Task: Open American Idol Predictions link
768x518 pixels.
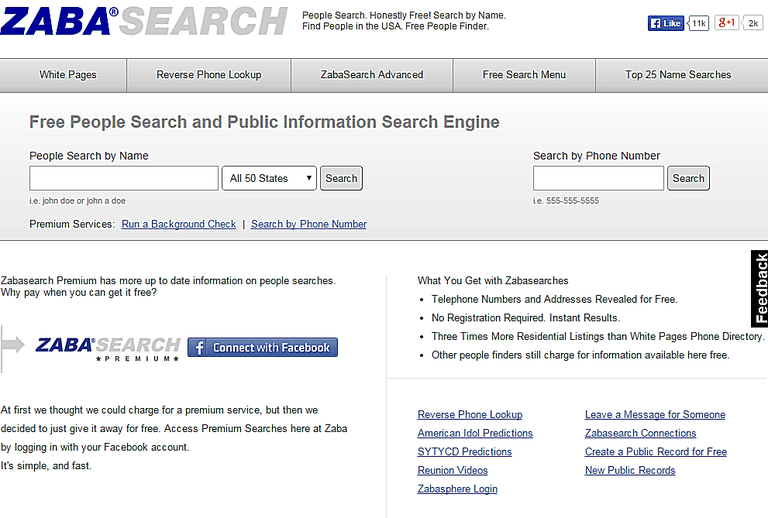Action: click(475, 433)
